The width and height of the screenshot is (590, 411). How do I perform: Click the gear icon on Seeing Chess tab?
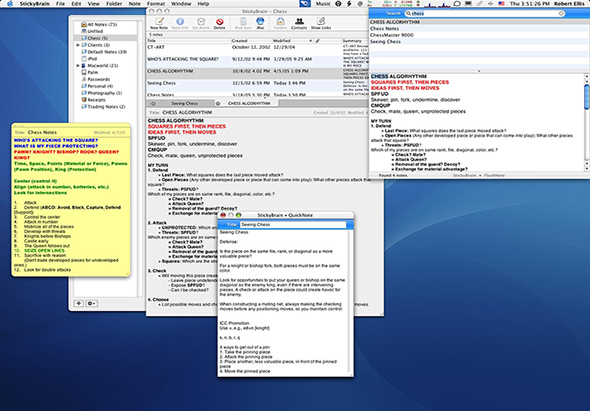click(153, 104)
